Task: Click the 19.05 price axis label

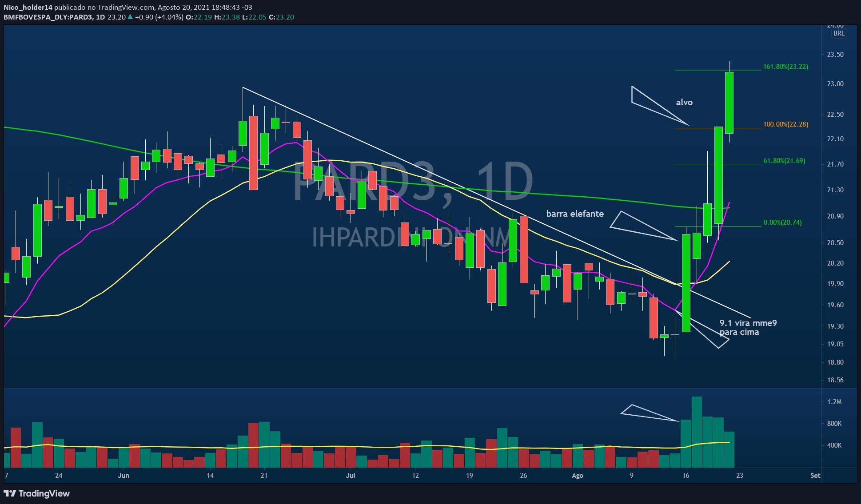Action: pyautogui.click(x=835, y=344)
